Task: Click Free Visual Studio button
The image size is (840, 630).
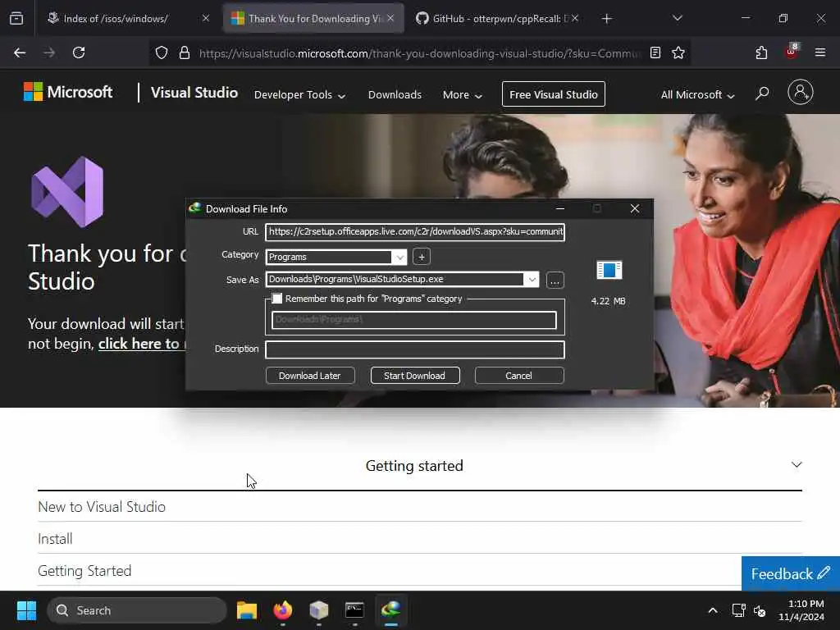Action: [x=554, y=94]
